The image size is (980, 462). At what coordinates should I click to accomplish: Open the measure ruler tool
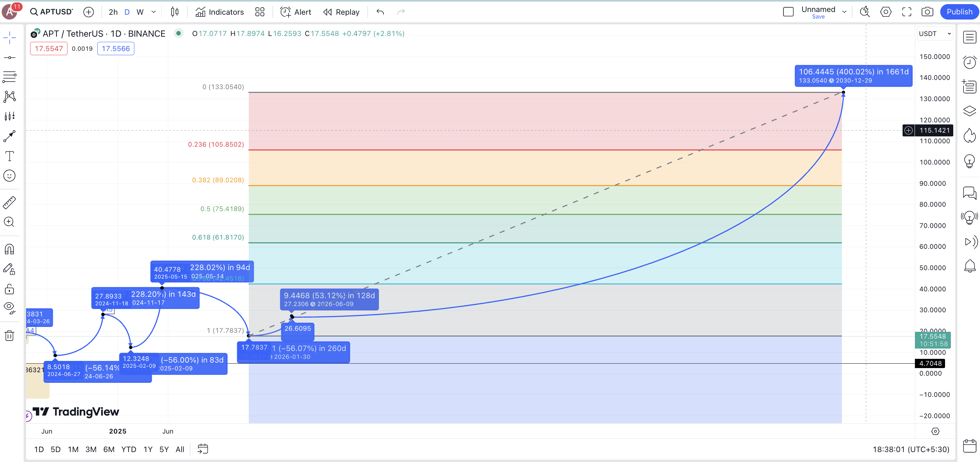pyautogui.click(x=10, y=203)
